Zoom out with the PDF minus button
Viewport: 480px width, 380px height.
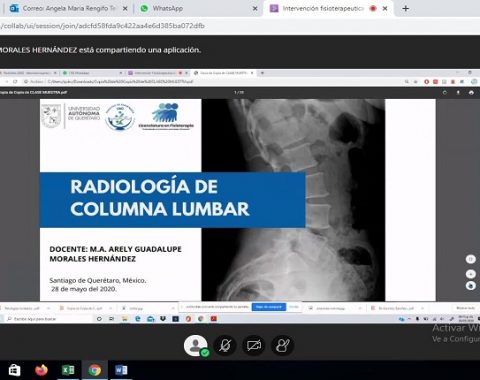(471, 286)
